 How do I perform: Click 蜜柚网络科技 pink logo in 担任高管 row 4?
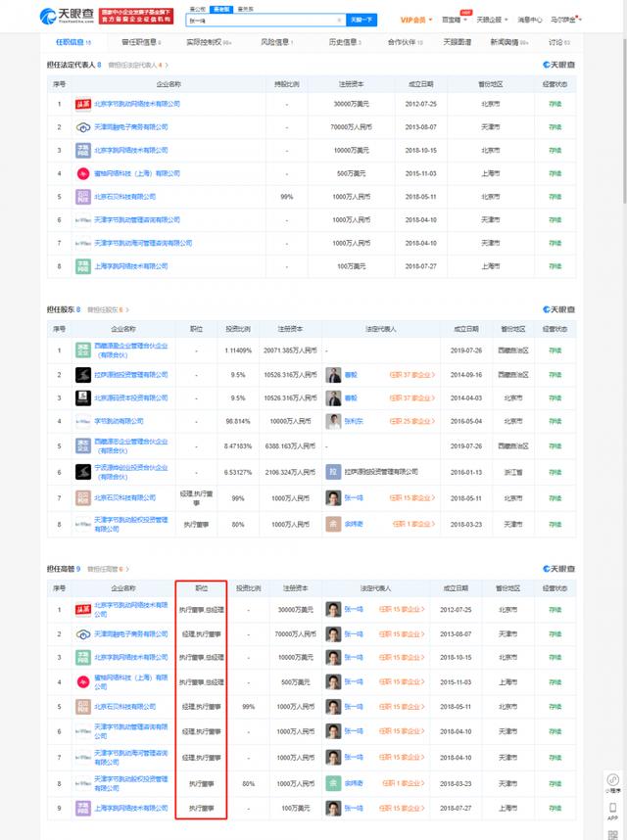(82, 682)
